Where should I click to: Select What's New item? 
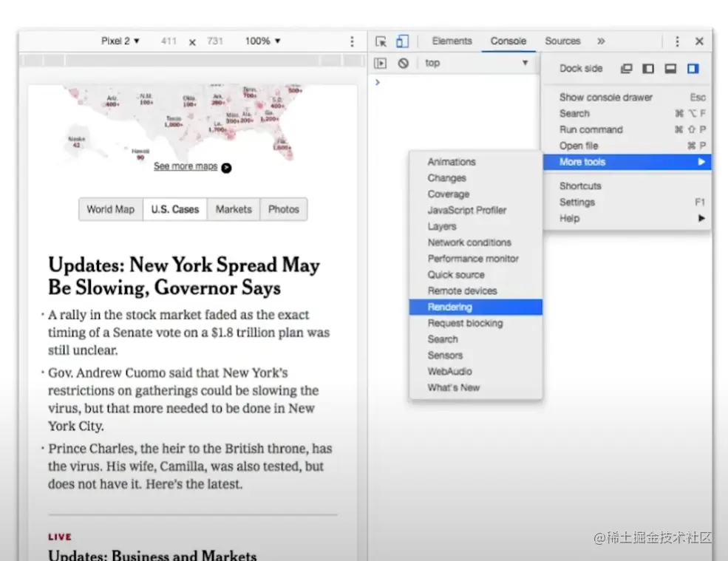[475, 388]
